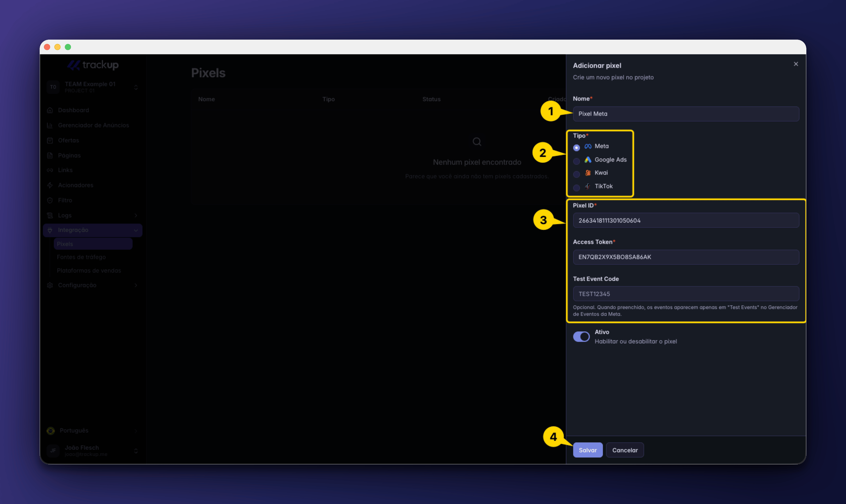Click the Nome column header
Screen dimensions: 846x504
pyautogui.click(x=206, y=99)
